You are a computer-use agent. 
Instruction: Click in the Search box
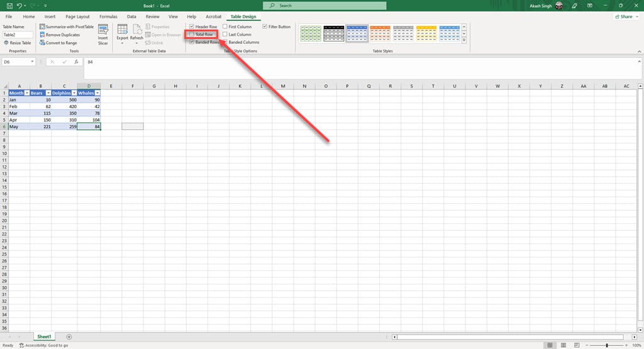click(325, 6)
